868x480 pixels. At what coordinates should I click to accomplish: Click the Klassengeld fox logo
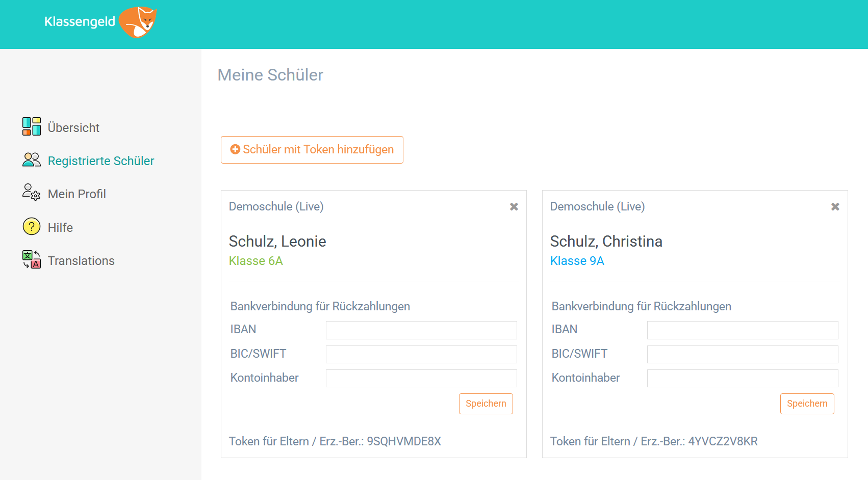click(x=138, y=22)
